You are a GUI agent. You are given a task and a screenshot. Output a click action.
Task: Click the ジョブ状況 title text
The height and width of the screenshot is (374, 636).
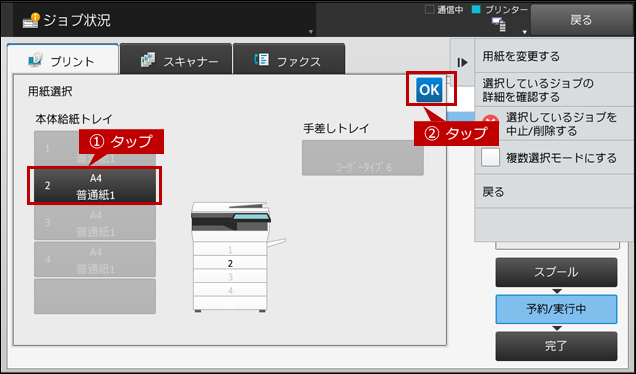[x=77, y=20]
